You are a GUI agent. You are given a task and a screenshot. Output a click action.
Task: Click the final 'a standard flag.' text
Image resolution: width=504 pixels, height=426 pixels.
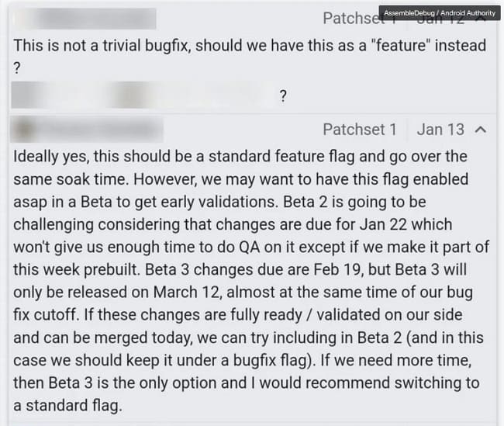point(67,405)
